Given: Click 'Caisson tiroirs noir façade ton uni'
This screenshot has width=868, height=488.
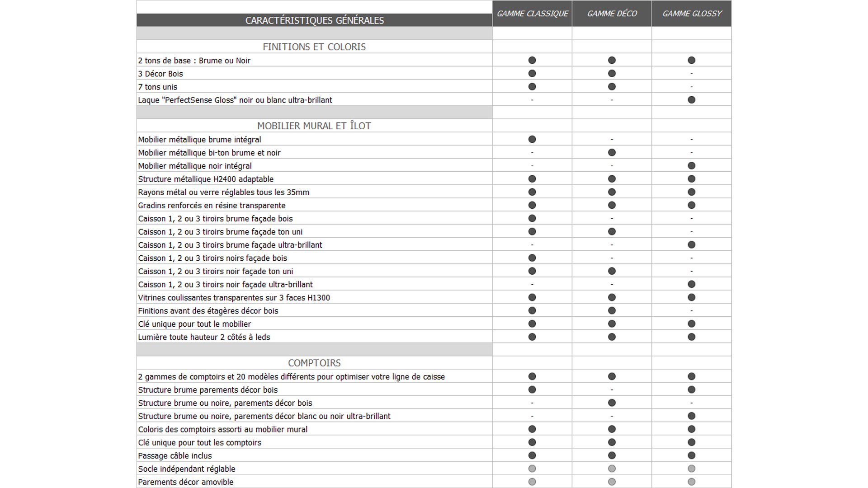Looking at the screenshot, I should 216,271.
